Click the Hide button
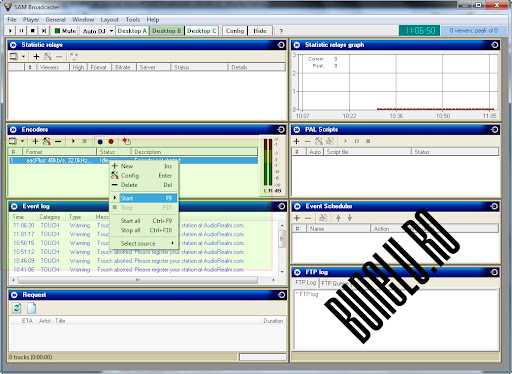Viewport: 512px width, 374px height. (x=260, y=31)
